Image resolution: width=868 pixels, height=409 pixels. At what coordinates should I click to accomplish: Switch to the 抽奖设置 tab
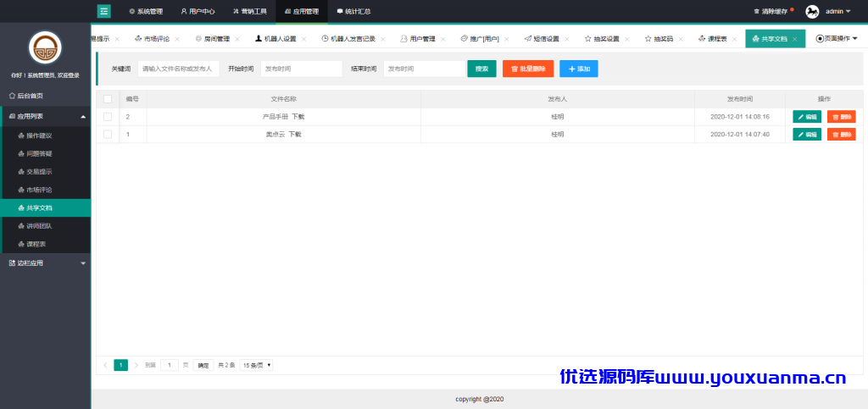602,39
